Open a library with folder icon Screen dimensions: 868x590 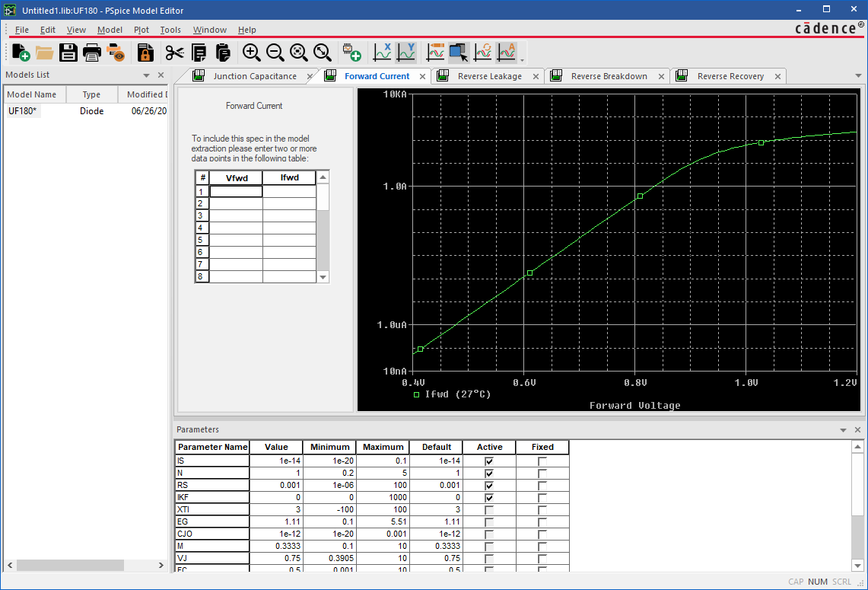point(44,53)
